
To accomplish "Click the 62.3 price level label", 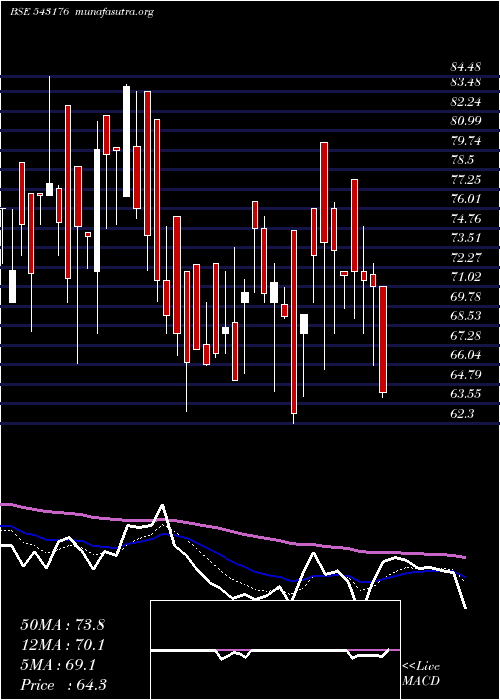I will (x=462, y=413).
